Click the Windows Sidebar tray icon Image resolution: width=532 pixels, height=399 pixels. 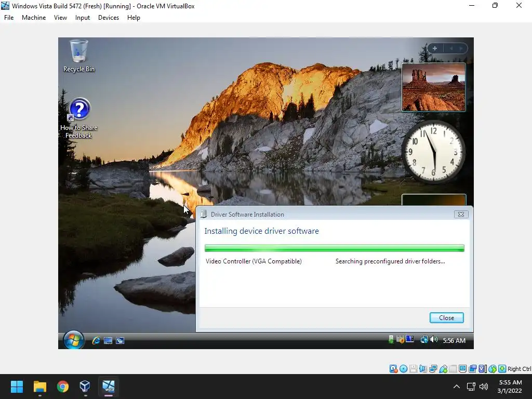point(410,339)
